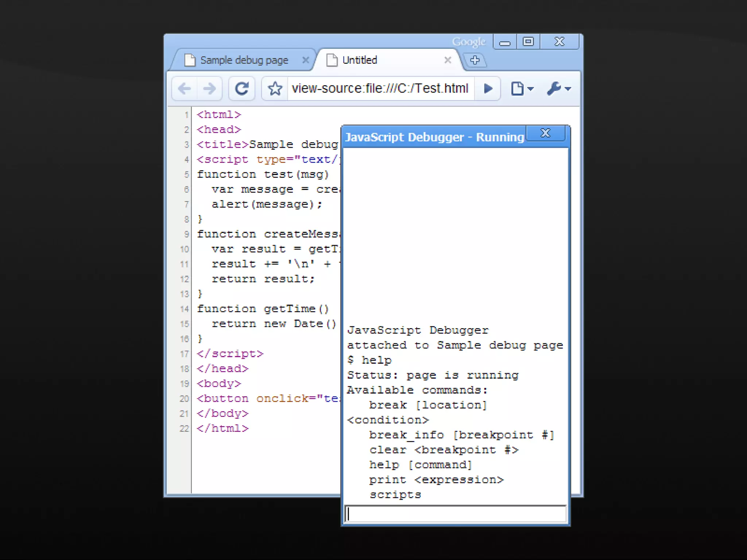Bookmark page using the star icon

click(x=275, y=89)
